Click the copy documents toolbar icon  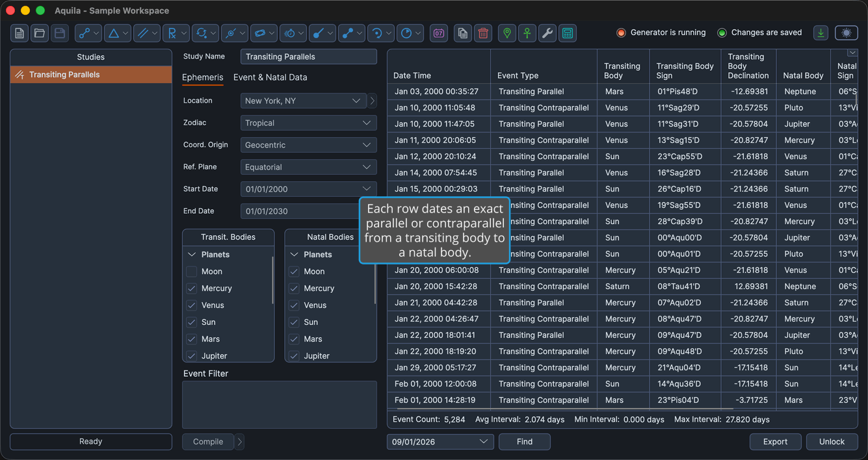pyautogui.click(x=462, y=33)
